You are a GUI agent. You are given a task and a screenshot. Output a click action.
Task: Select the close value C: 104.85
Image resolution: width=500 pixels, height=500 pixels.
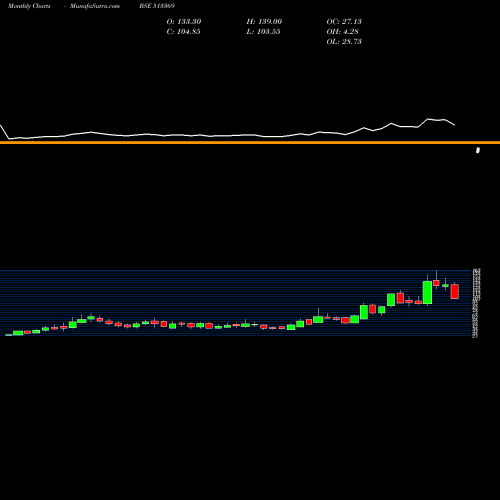[x=184, y=32]
